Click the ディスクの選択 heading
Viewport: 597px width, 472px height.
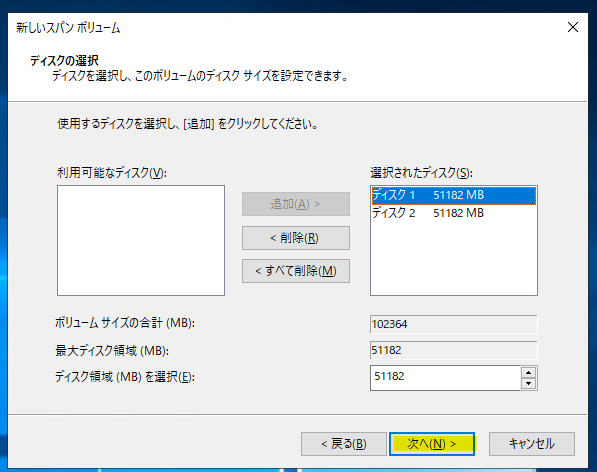pyautogui.click(x=64, y=61)
